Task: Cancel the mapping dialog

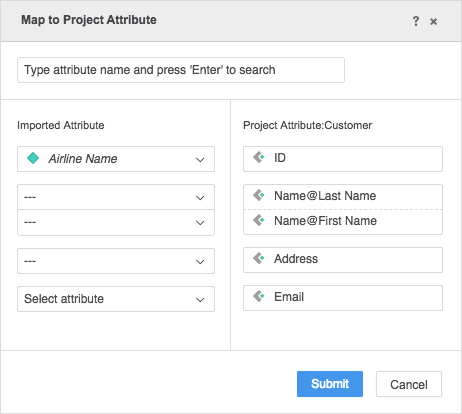Action: click(x=409, y=384)
